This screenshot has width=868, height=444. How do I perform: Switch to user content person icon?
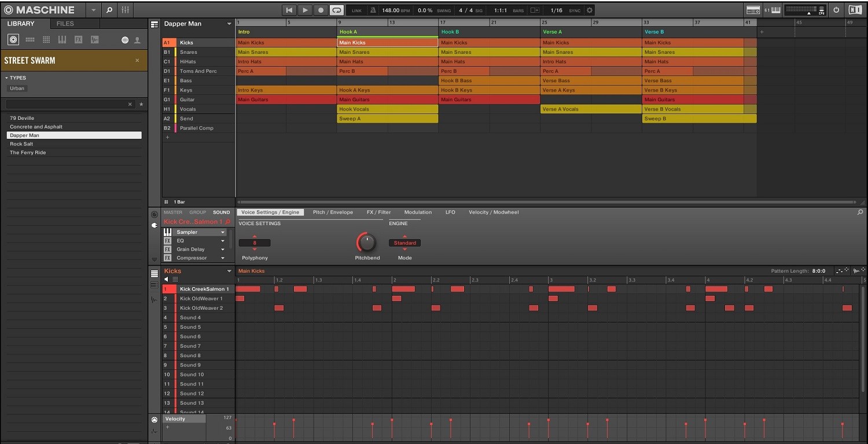click(x=137, y=40)
